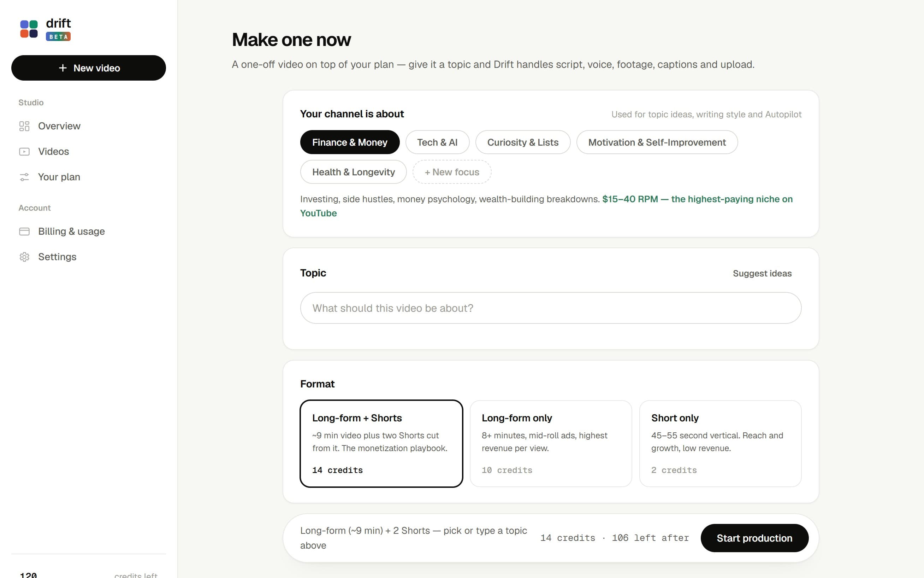924x578 pixels.
Task: Go to the Videos section
Action: [89, 152]
